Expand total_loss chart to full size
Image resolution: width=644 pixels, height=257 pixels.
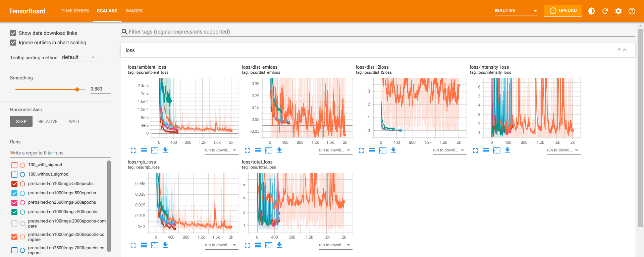pyautogui.click(x=247, y=245)
